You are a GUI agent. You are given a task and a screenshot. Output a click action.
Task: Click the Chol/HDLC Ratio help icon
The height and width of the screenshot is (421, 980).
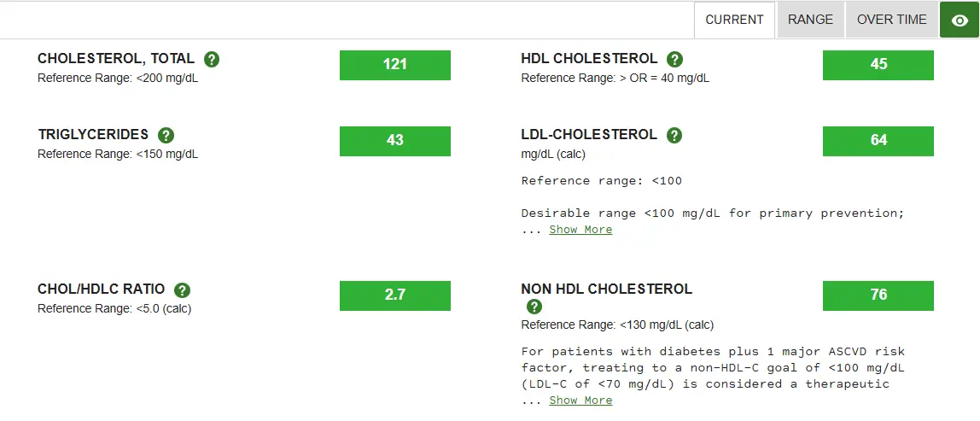[182, 290]
